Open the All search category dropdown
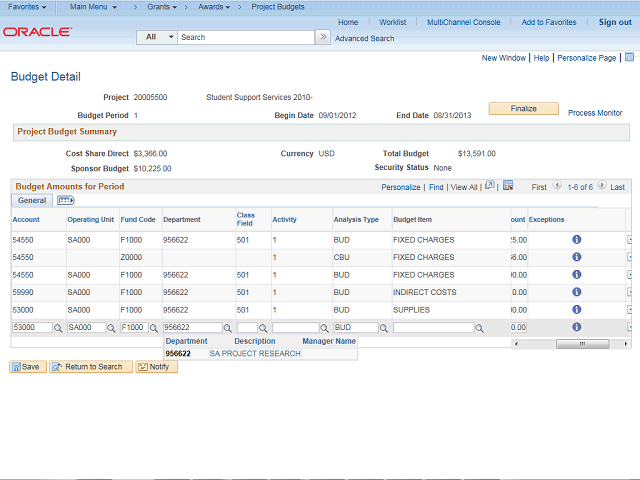Image resolution: width=640 pixels, height=480 pixels. tap(156, 37)
